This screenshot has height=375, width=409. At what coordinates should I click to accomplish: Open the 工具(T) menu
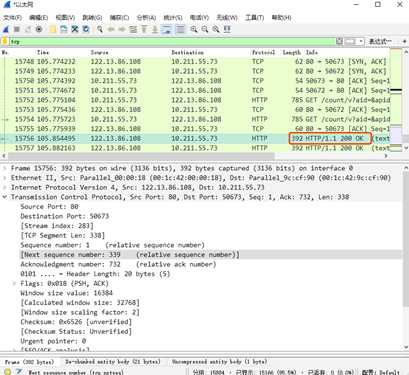pyautogui.click(x=255, y=17)
